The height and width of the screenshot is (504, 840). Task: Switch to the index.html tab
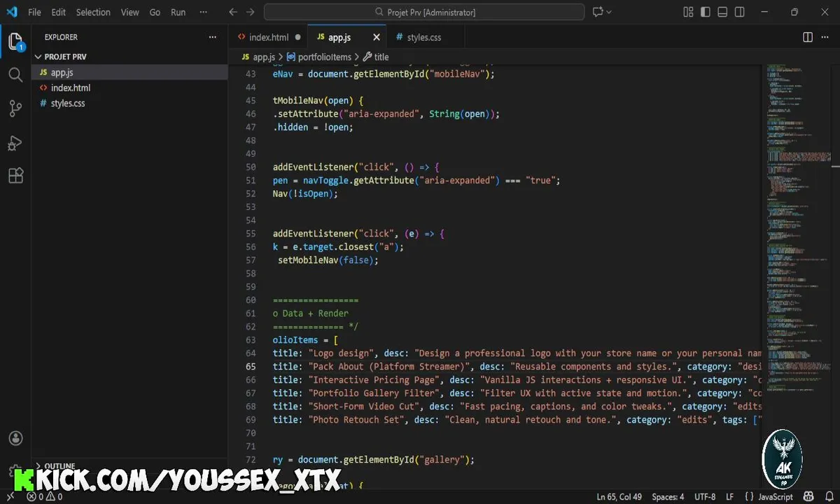pyautogui.click(x=268, y=37)
